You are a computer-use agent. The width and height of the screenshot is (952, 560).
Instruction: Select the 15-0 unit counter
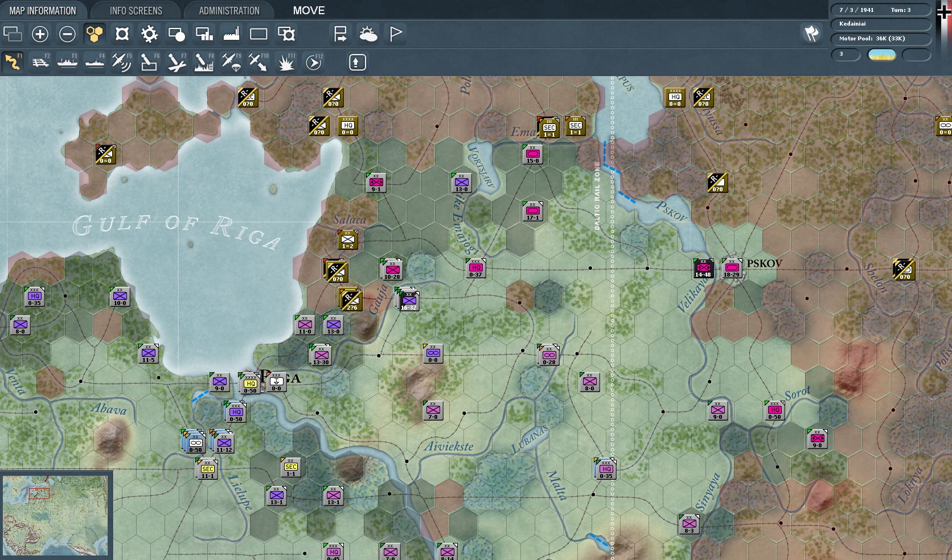click(x=533, y=154)
